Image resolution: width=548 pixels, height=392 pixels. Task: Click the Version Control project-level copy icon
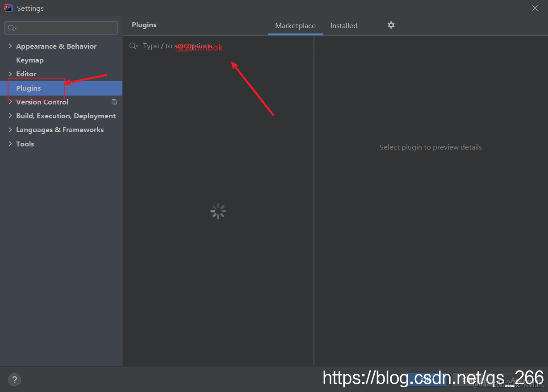(114, 102)
